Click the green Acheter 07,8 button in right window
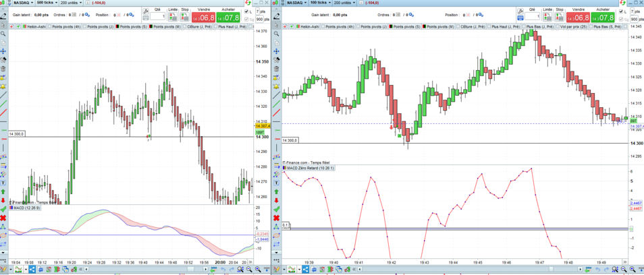This screenshot has height=275, width=644. (x=603, y=18)
